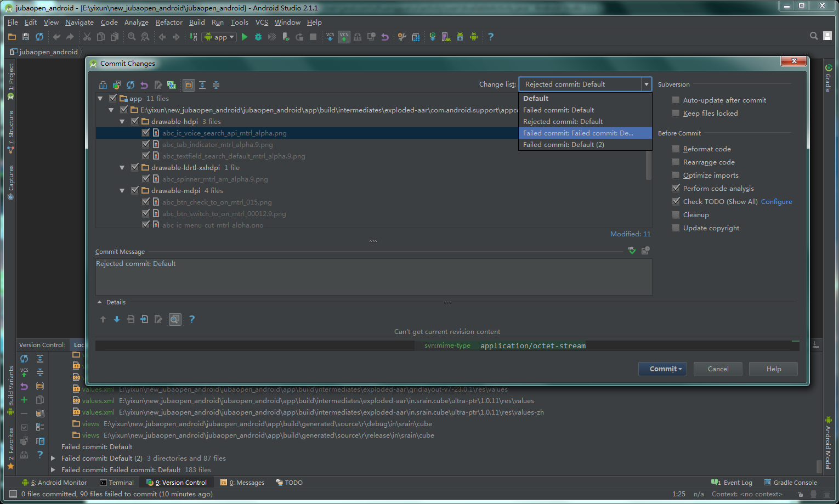This screenshot has height=504, width=839.
Task: Tick the Update copyright checkbox
Action: pyautogui.click(x=676, y=228)
